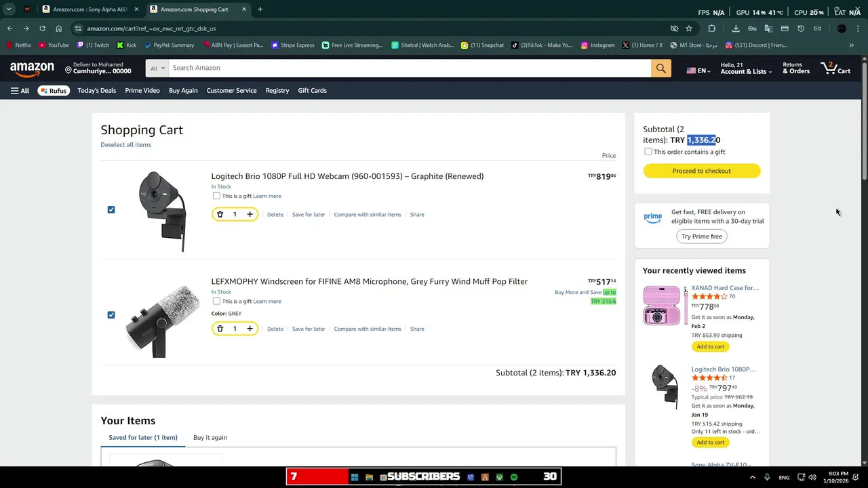
Task: Open Today's Deals
Action: [96, 90]
